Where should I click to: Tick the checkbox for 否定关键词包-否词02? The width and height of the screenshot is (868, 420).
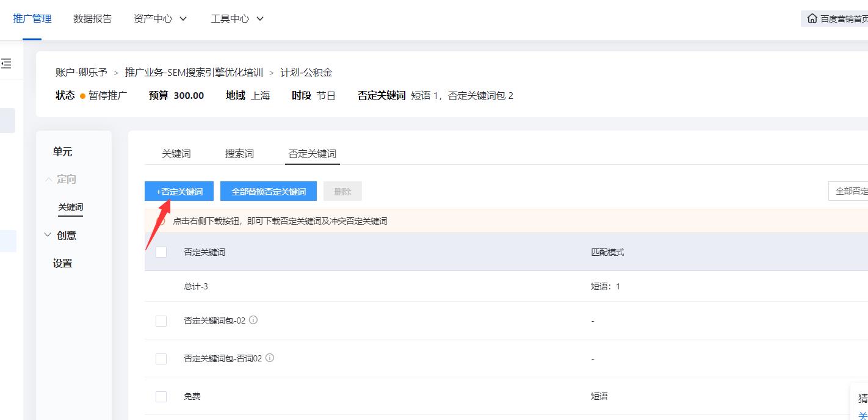pyautogui.click(x=161, y=358)
